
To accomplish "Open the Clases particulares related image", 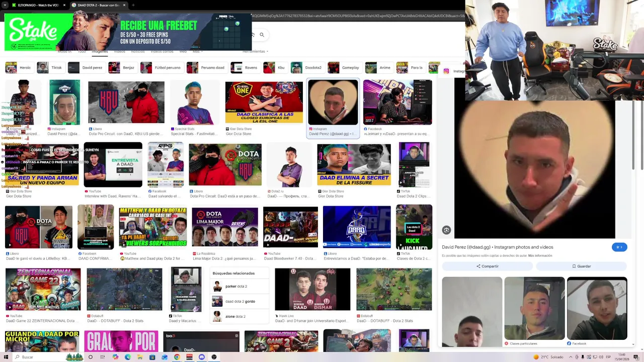I will 534,309.
